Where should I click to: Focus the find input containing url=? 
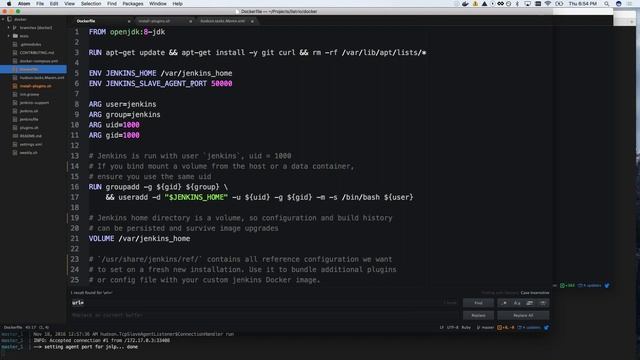pos(264,303)
